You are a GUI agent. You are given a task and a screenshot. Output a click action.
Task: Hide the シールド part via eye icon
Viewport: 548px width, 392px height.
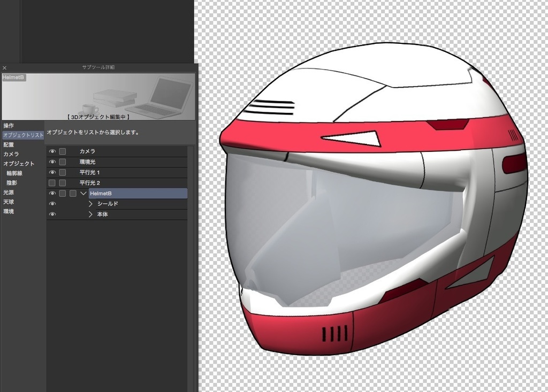point(52,204)
